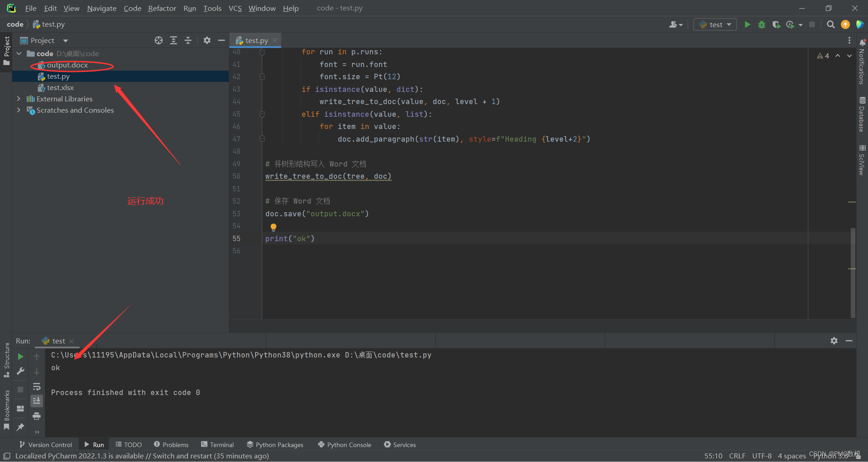The image size is (868, 462).
Task: Expand Scratches and Consoles node
Action: coord(19,110)
